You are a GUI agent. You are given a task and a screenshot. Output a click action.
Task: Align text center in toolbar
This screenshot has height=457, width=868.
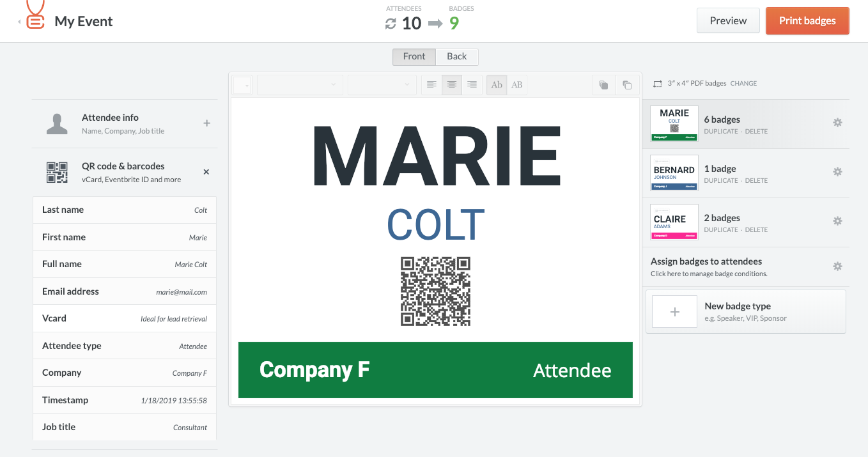[452, 85]
